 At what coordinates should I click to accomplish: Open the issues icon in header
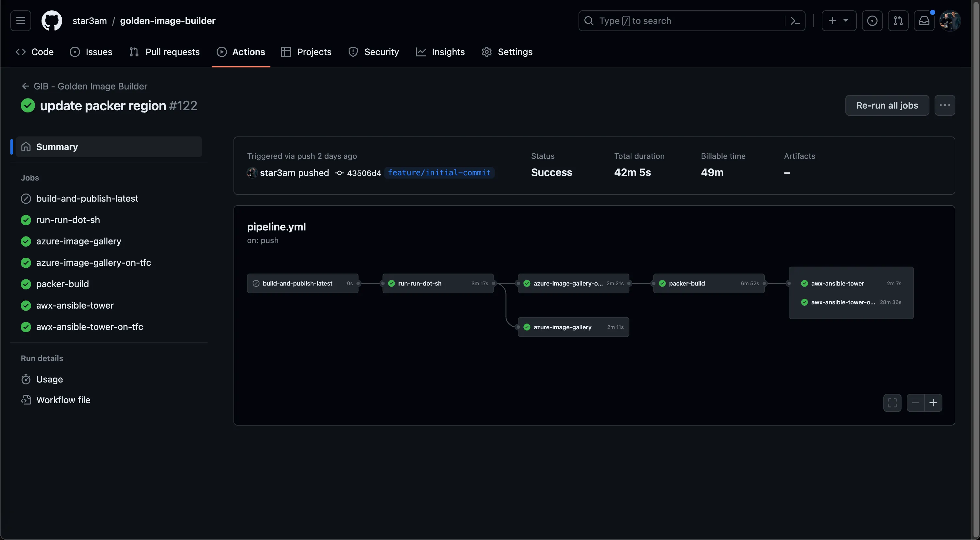[x=872, y=20]
